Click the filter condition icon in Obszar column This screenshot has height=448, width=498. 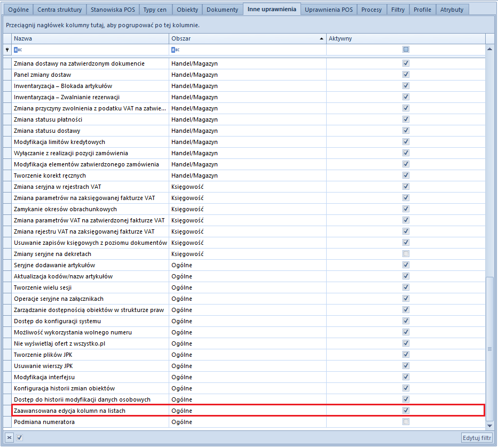175,50
